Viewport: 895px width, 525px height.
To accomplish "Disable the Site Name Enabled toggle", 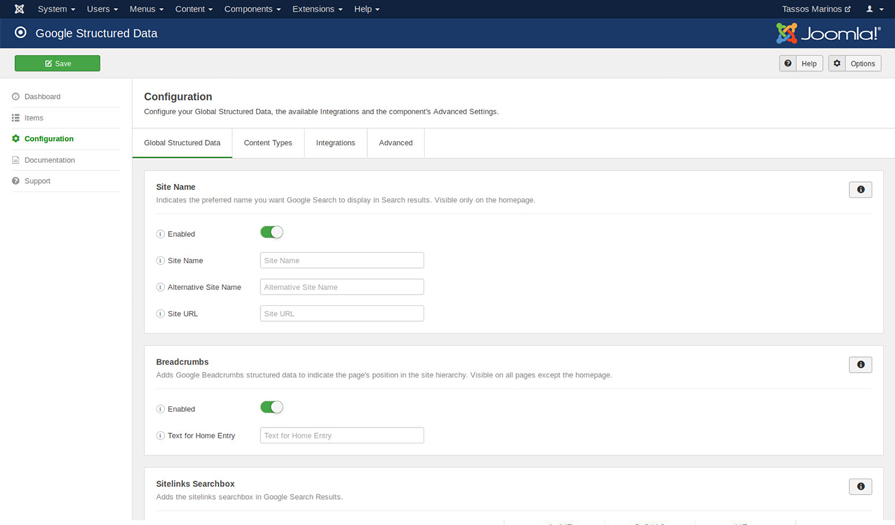I will (271, 232).
